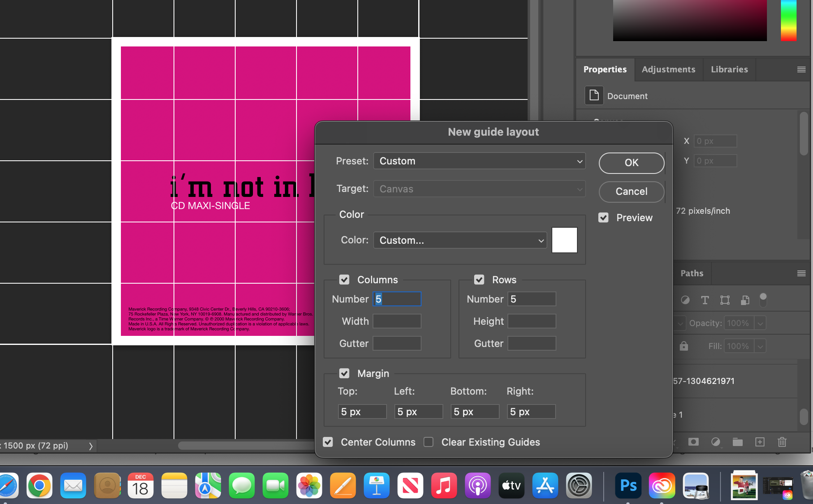813x504 pixels.
Task: Click the Rows Height field
Action: click(x=532, y=321)
